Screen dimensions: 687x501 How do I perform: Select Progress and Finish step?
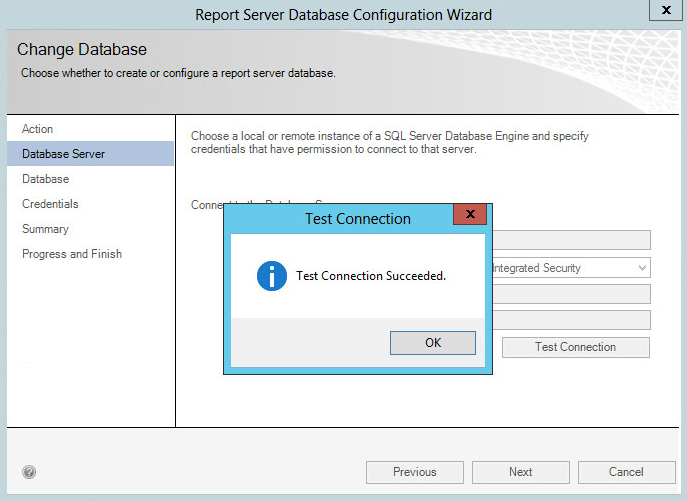point(90,254)
